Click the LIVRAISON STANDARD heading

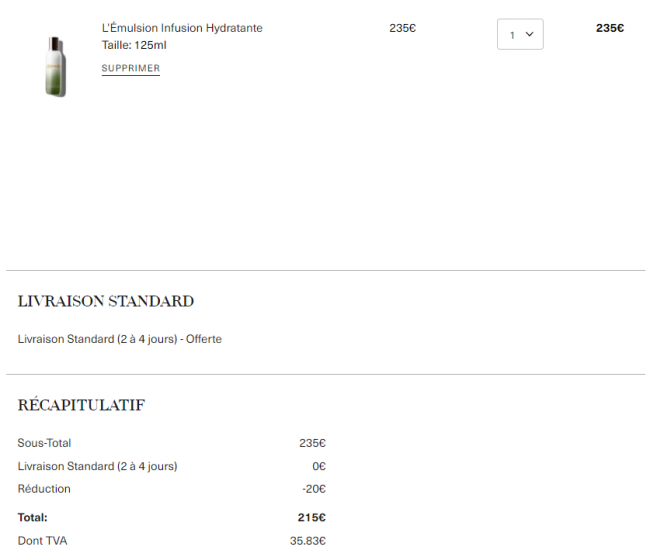106,301
